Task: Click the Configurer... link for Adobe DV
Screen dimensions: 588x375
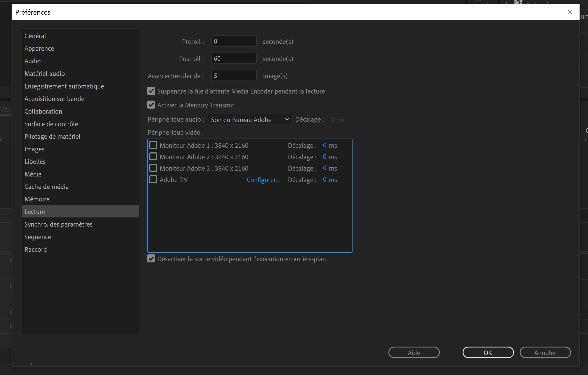Action: pos(263,180)
